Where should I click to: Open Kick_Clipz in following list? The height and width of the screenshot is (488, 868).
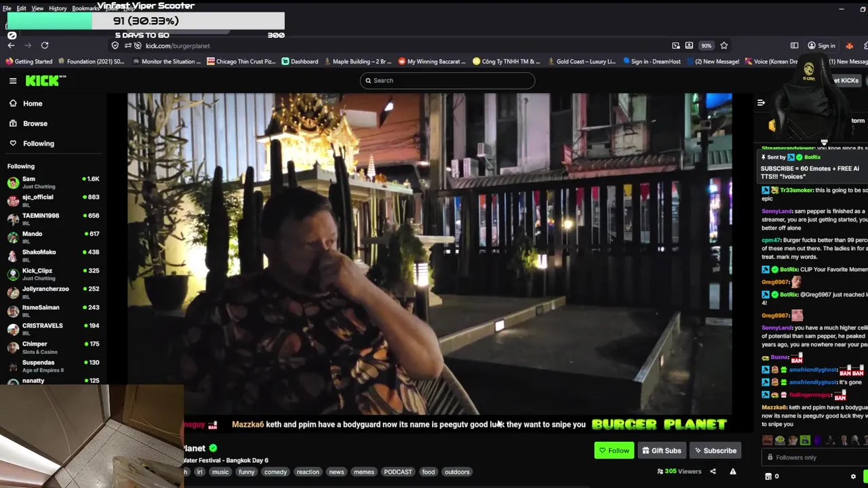[x=53, y=274]
